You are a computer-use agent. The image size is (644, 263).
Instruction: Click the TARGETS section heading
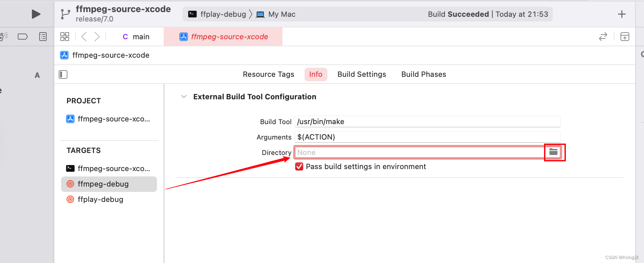pos(84,150)
